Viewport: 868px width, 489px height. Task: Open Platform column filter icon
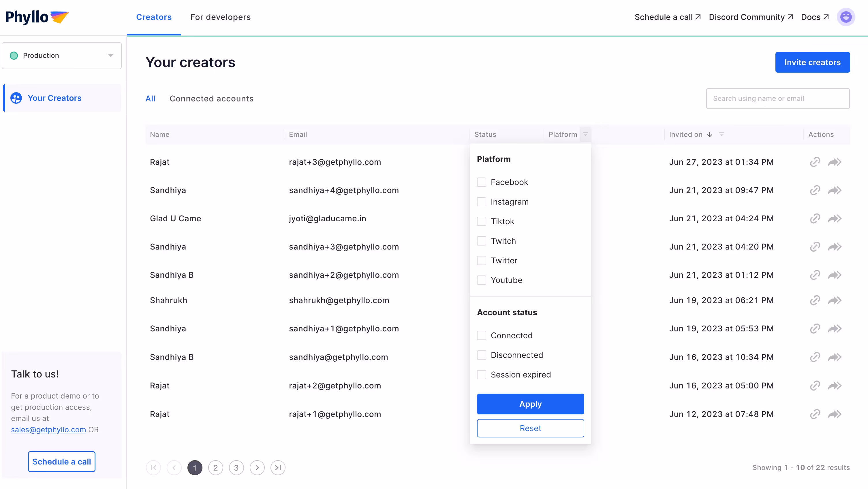[586, 134]
